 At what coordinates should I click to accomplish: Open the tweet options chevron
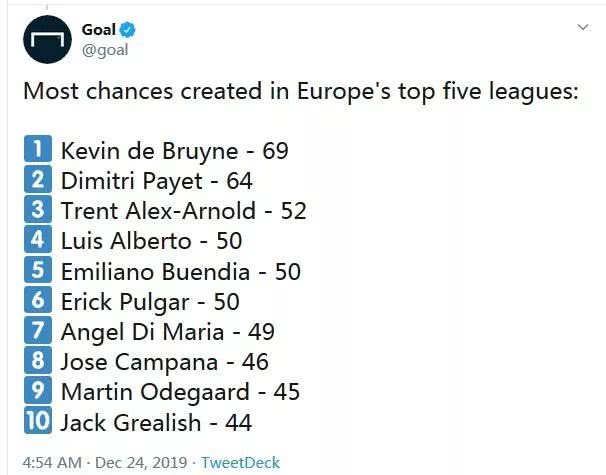click(582, 27)
